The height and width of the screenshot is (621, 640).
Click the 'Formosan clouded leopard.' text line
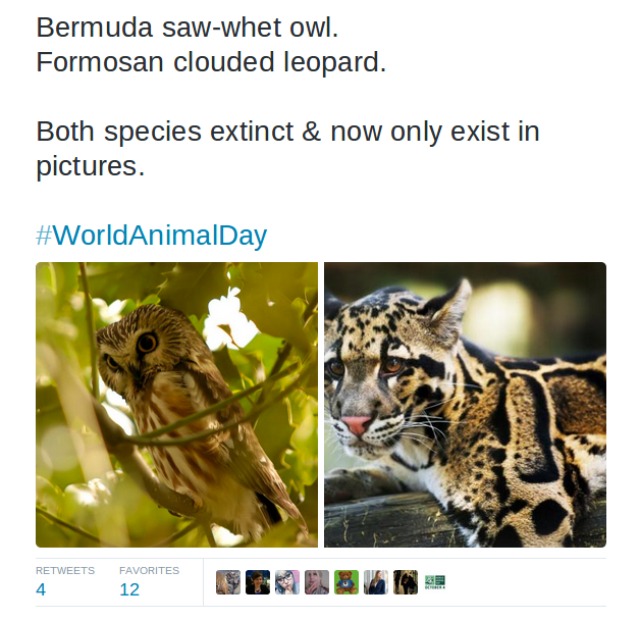tap(211, 62)
